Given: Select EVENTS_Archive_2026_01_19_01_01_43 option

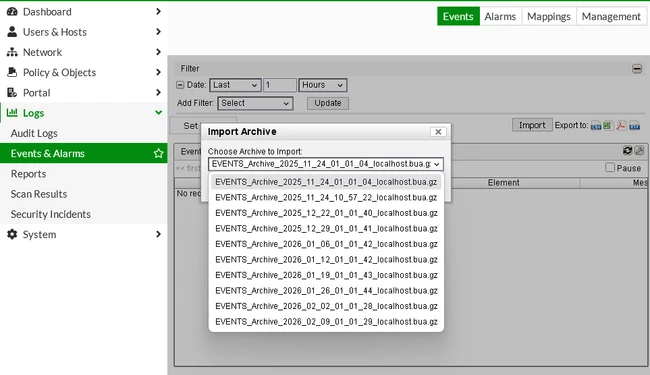Looking at the screenshot, I should coord(326,275).
